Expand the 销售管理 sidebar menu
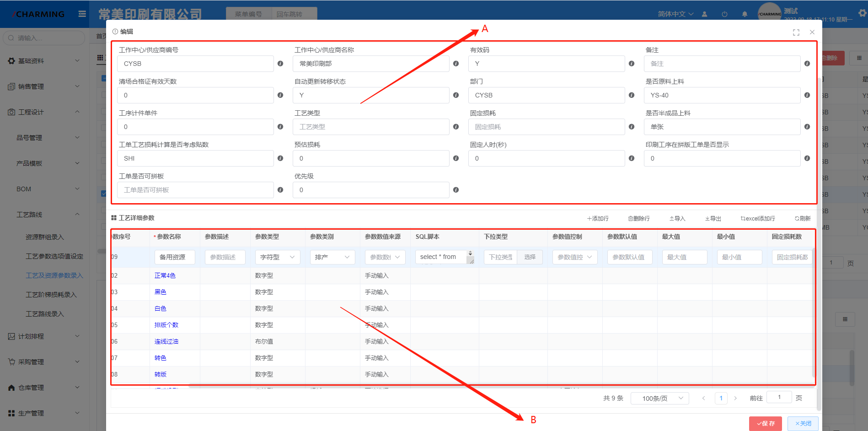The height and width of the screenshot is (431, 868). [x=44, y=86]
